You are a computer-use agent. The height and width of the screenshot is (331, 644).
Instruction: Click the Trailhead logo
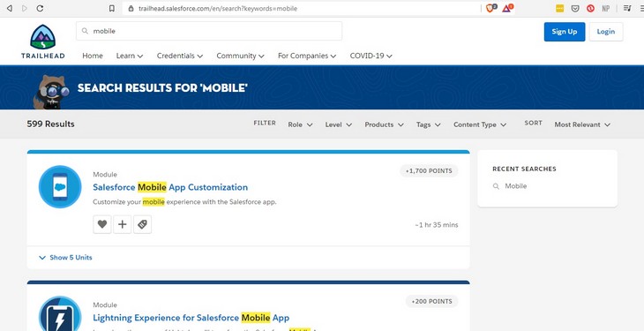[42, 42]
